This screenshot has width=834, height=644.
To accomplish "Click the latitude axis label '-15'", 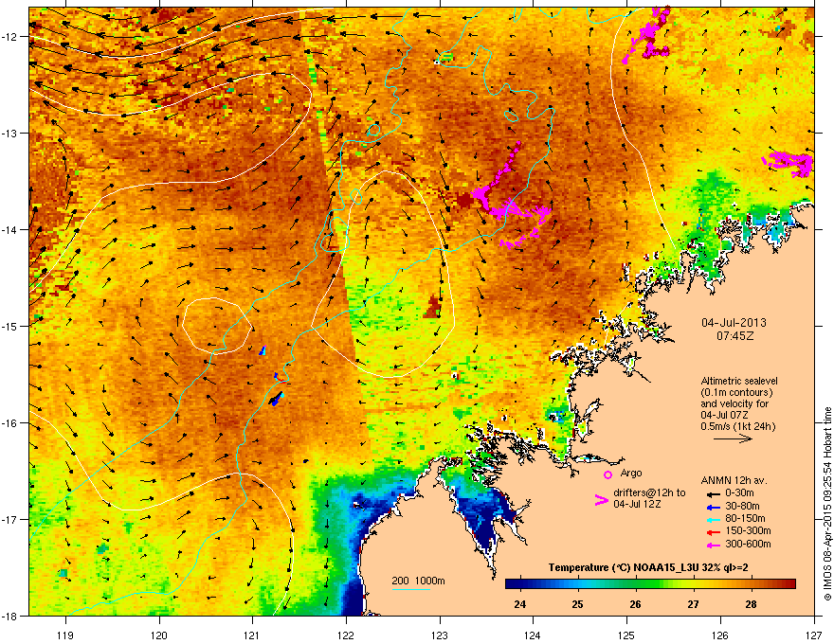I will pyautogui.click(x=9, y=326).
